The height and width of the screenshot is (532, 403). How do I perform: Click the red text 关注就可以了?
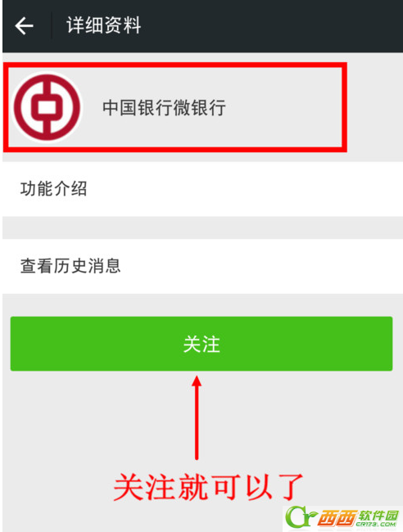[208, 488]
